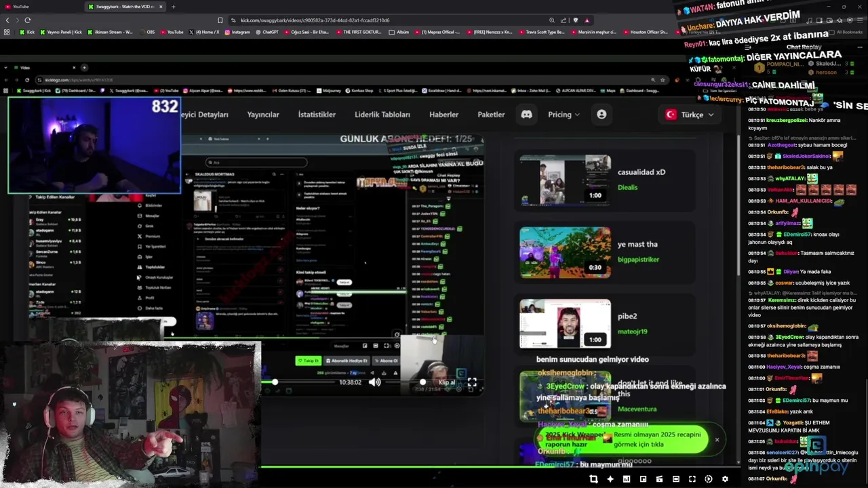Toggle theater mode icon in player bar
Screen dimensions: 868x488
675,479
